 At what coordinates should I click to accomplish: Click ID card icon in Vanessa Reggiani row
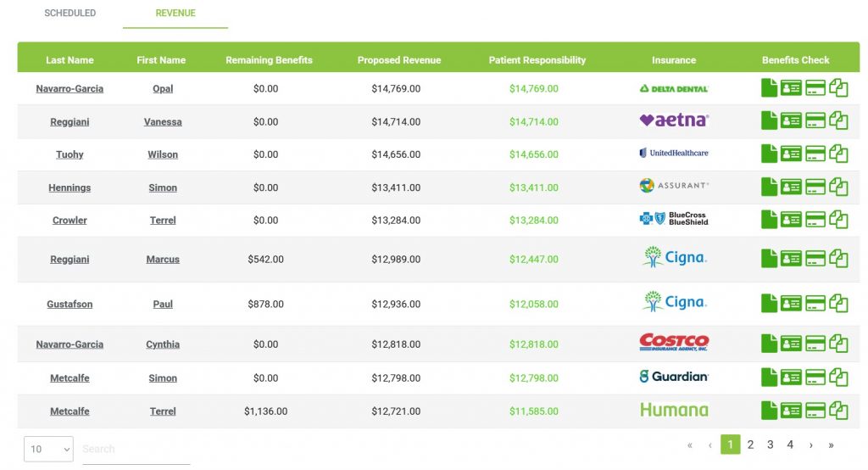791,121
